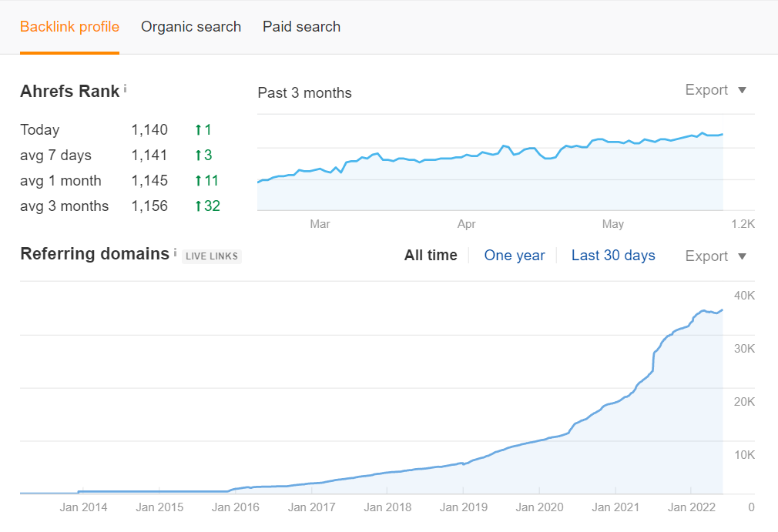This screenshot has width=778, height=532.
Task: Go to the Paid search tab
Action: (x=301, y=27)
